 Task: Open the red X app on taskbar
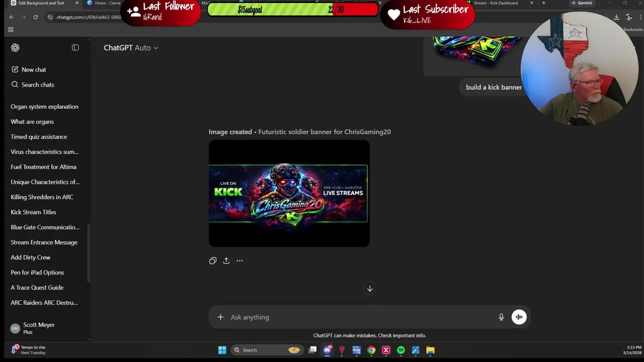click(x=386, y=350)
